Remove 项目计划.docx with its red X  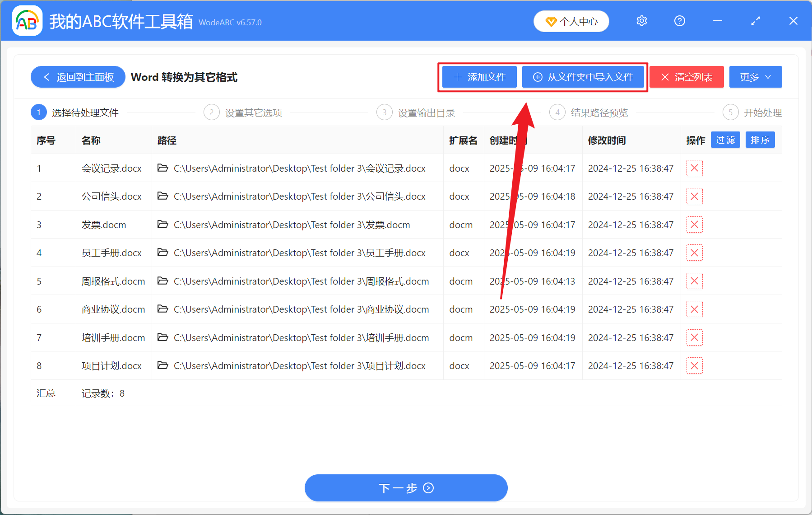coord(695,365)
